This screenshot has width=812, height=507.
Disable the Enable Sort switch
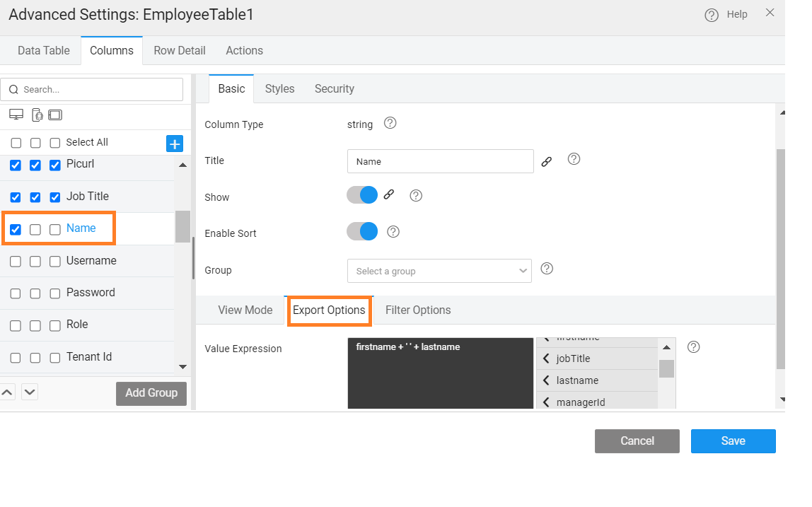[362, 231]
